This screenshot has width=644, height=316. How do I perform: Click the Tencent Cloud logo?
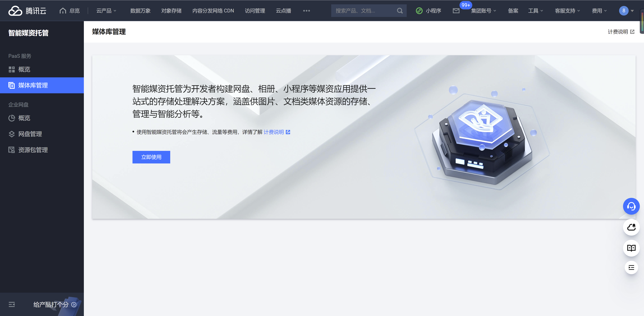pos(27,11)
